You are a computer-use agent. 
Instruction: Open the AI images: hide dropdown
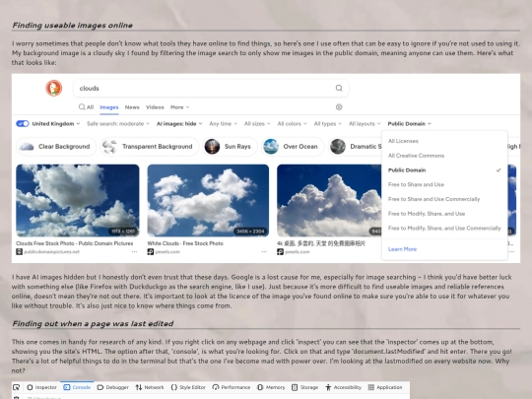(x=179, y=124)
